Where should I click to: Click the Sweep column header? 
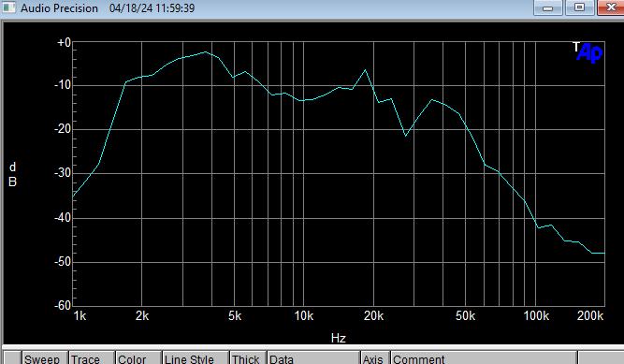pyautogui.click(x=45, y=358)
